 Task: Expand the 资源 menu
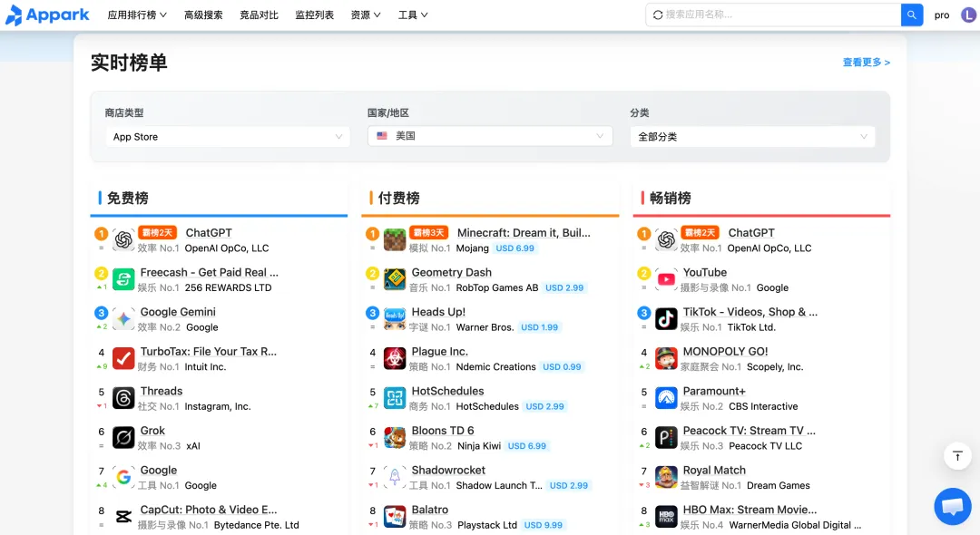tap(366, 15)
